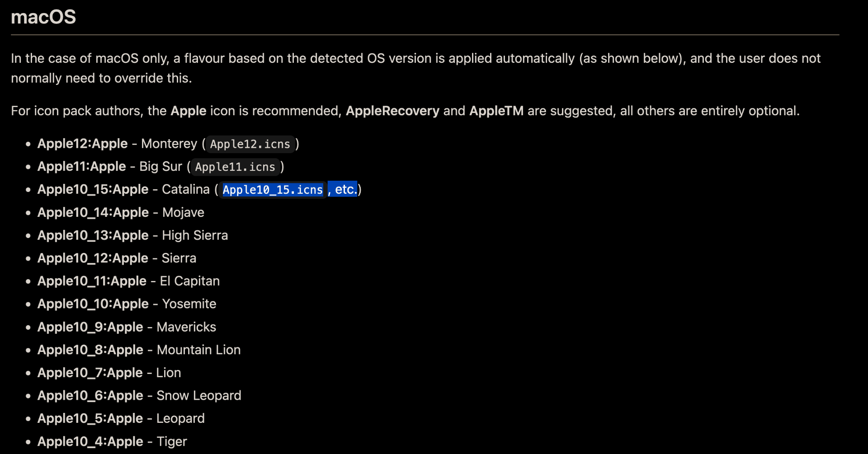Click the Apple12.icns inline code
This screenshot has height=454, width=868.
(x=250, y=144)
